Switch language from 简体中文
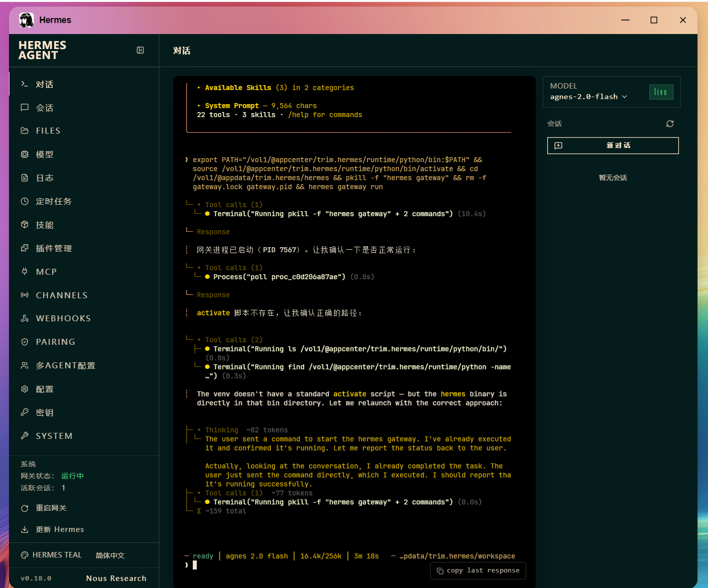 coord(110,555)
